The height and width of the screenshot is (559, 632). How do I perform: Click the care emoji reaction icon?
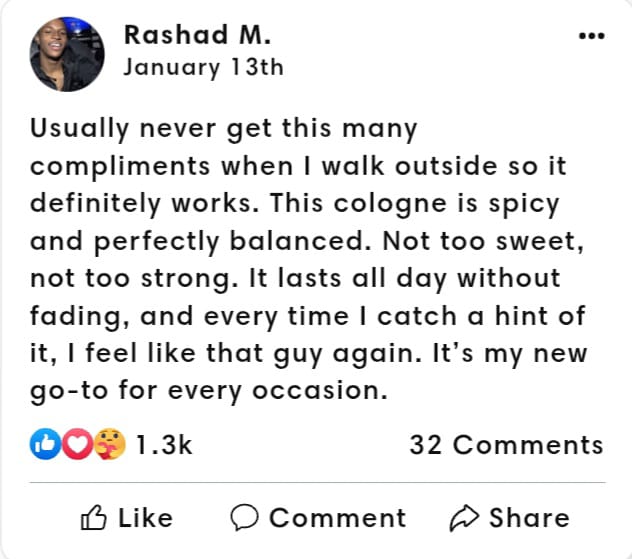pyautogui.click(x=109, y=445)
